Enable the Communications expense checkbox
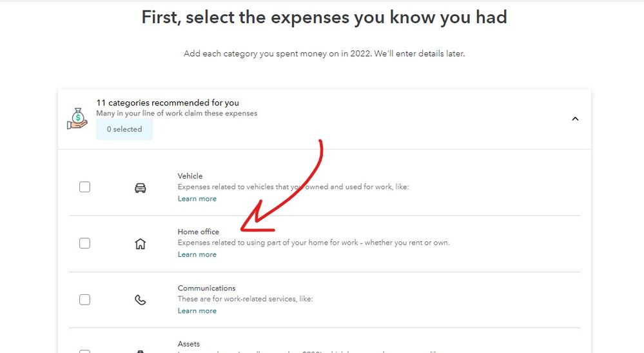 tap(84, 299)
